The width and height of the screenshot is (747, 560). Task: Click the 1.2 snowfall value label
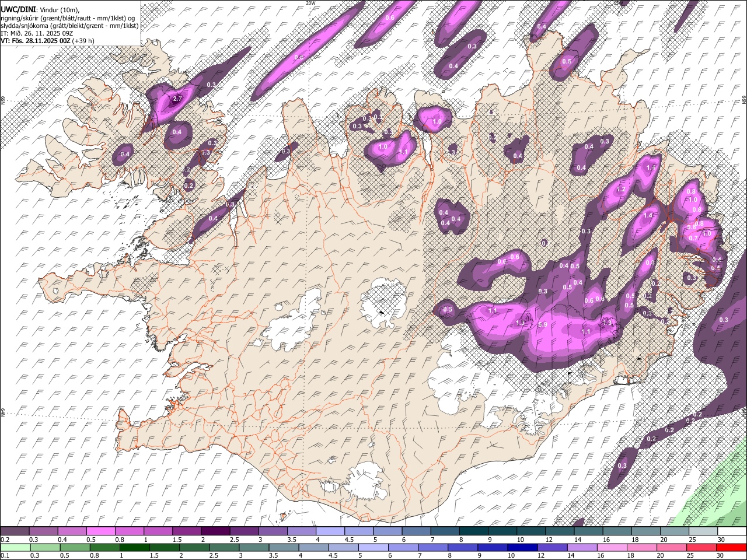621,190
